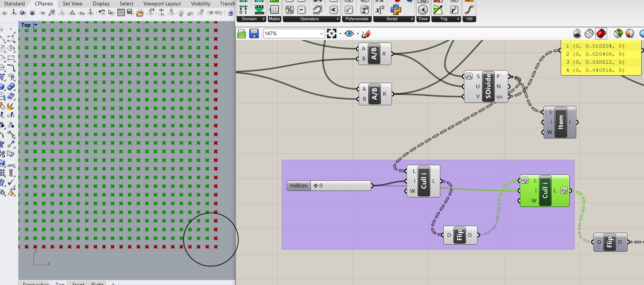This screenshot has width=644, height=285.
Task: Click the Time group label
Action: point(423,19)
